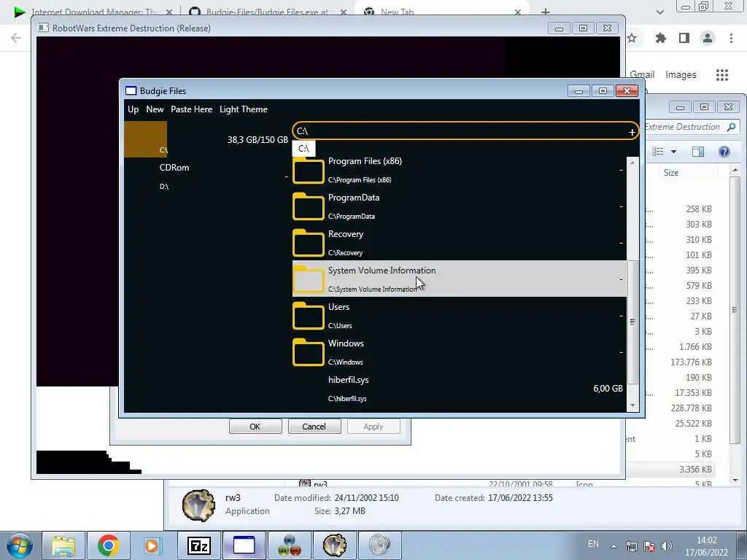
Task: Click Cancel in the dialog behind Budgie Files
Action: click(314, 426)
